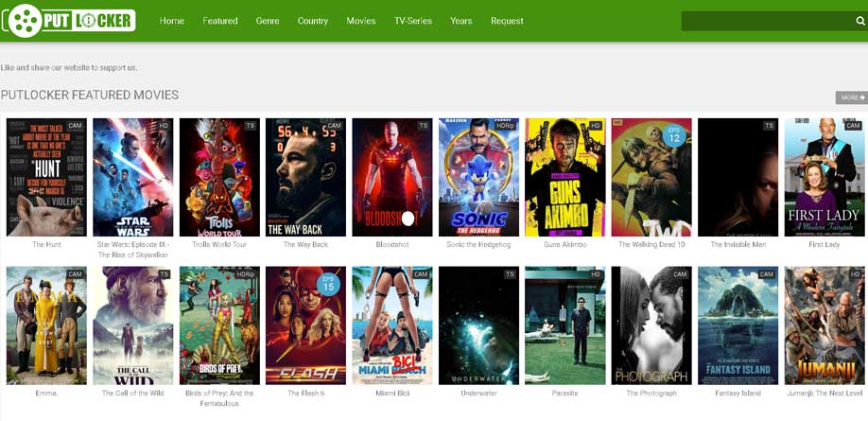Image resolution: width=868 pixels, height=421 pixels.
Task: Open Star Wars Rise of Skywalker poster
Action: point(133,177)
